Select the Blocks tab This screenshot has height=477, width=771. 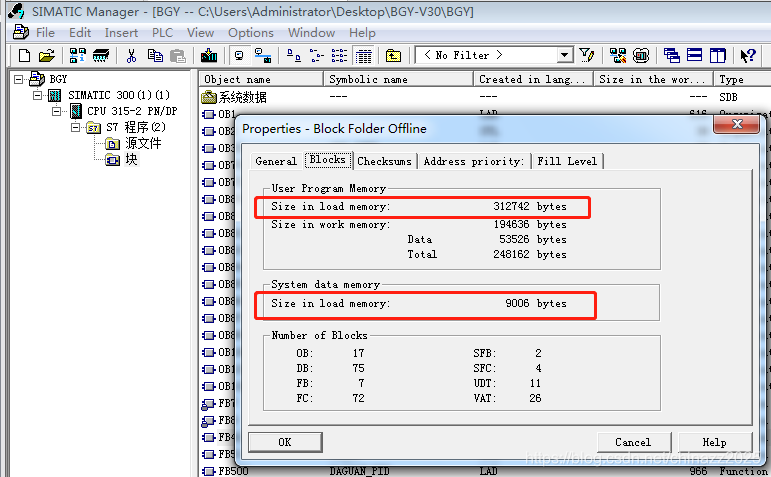[327, 160]
